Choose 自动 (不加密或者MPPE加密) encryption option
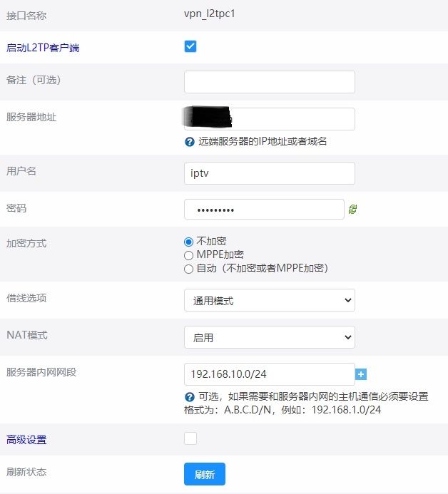Image resolution: width=448 pixels, height=494 pixels. click(x=189, y=269)
